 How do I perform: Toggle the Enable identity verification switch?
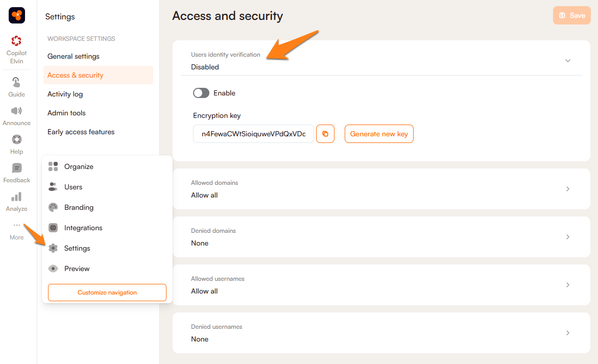(201, 93)
